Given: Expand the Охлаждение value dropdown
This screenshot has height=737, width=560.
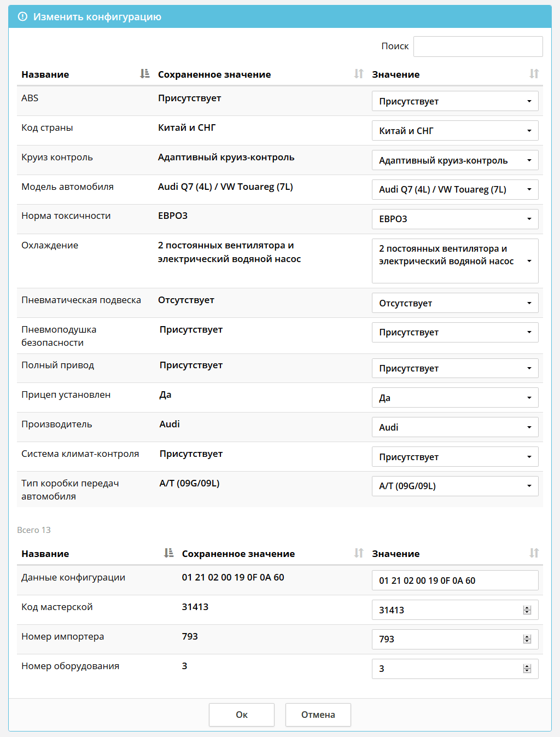Looking at the screenshot, I should tap(455, 261).
